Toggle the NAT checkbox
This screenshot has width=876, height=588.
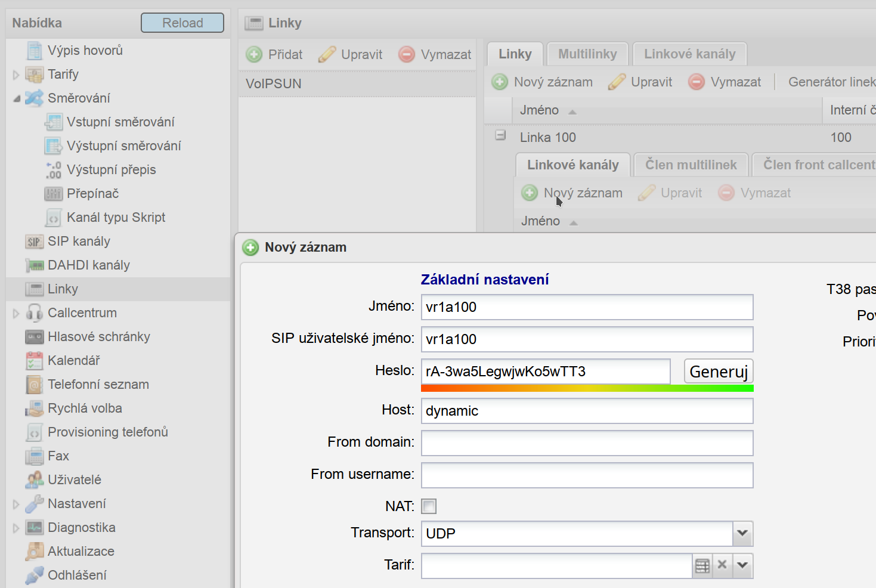[x=429, y=506]
